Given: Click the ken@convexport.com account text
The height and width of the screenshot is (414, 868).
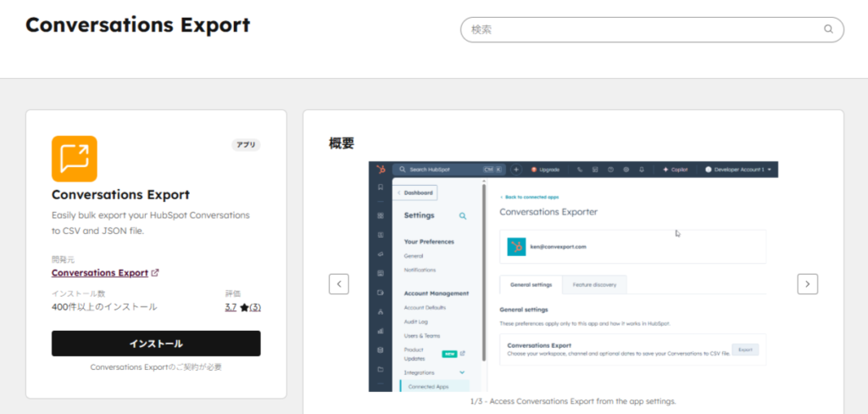Looking at the screenshot, I should pos(558,247).
